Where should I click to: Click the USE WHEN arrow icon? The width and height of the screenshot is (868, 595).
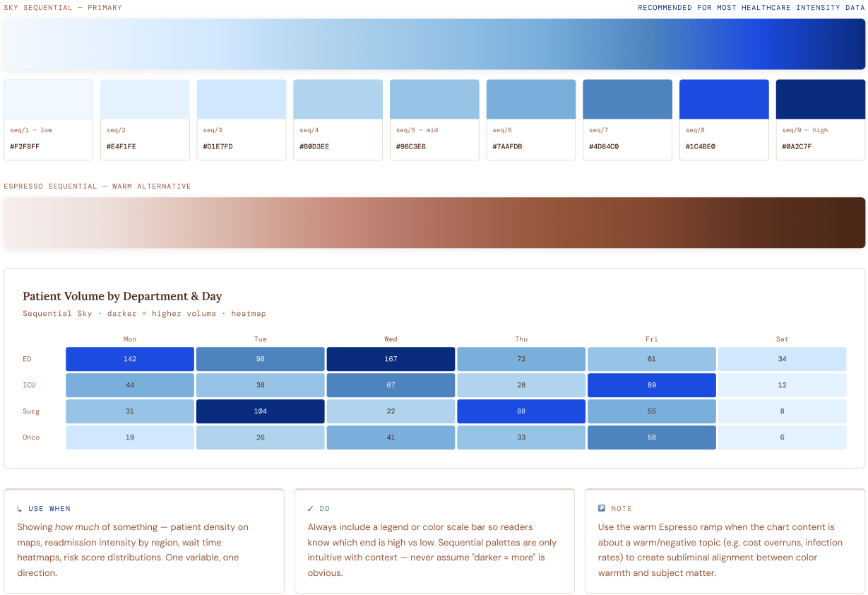(x=20, y=509)
